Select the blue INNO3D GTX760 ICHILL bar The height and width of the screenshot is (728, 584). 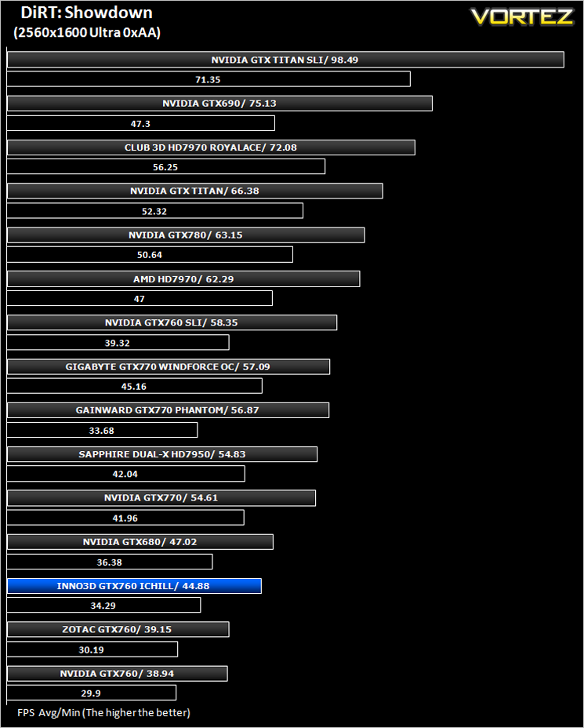(x=134, y=586)
